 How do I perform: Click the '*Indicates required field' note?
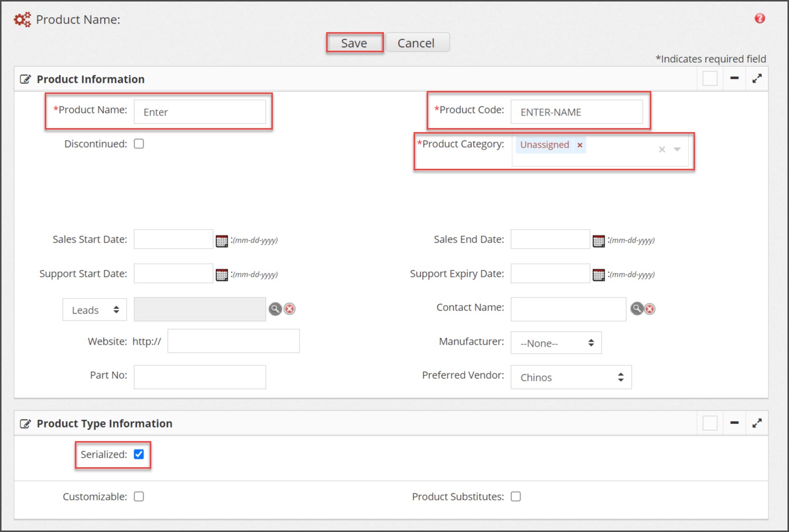[711, 59]
